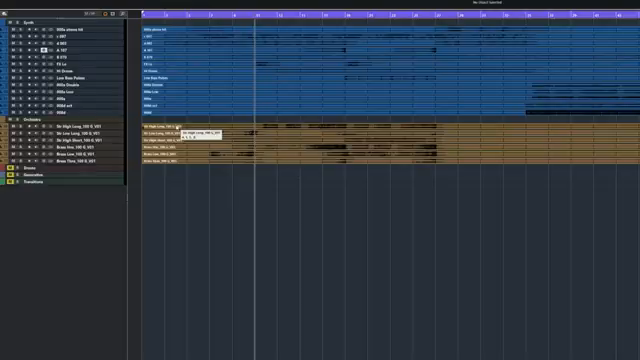Solo the Str High Long track

[20, 127]
